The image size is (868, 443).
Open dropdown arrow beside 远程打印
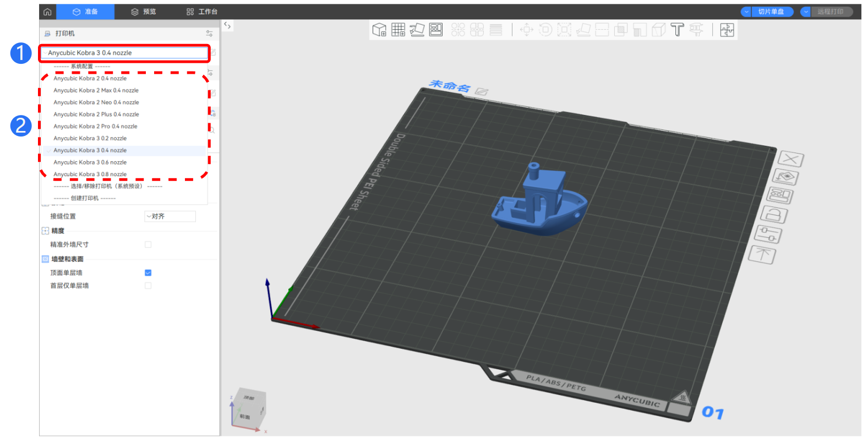(806, 12)
